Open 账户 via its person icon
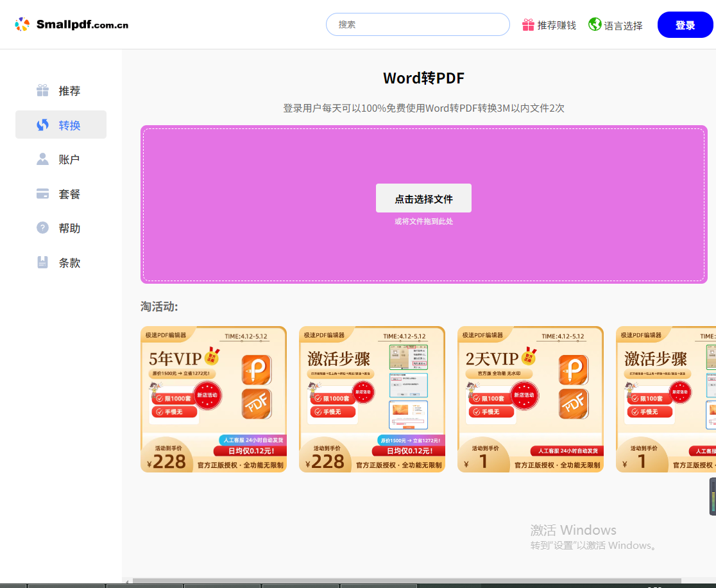Viewport: 716px width, 588px height. point(42,159)
